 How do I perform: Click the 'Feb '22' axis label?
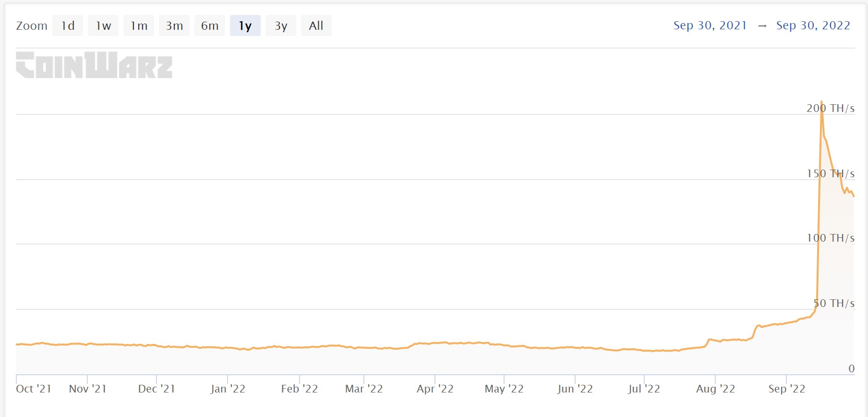pyautogui.click(x=300, y=389)
